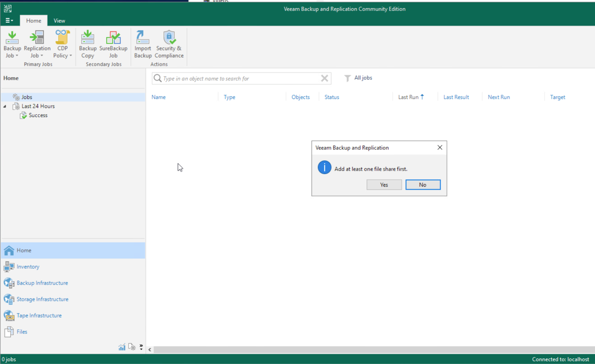Open the Replication Job ribbon button
Screen dimensions: 595x364
(37, 44)
